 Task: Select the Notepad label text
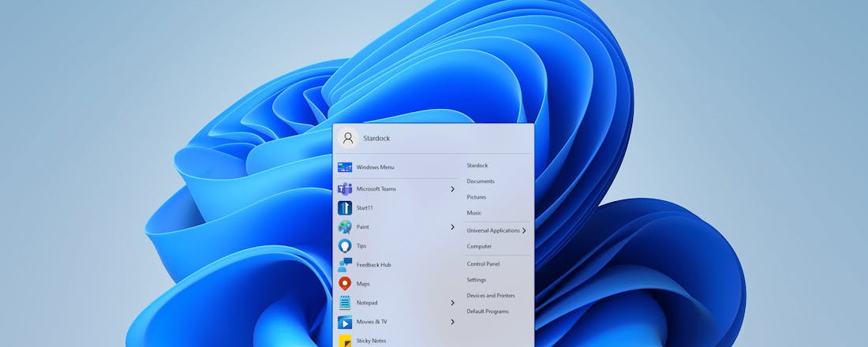[367, 303]
